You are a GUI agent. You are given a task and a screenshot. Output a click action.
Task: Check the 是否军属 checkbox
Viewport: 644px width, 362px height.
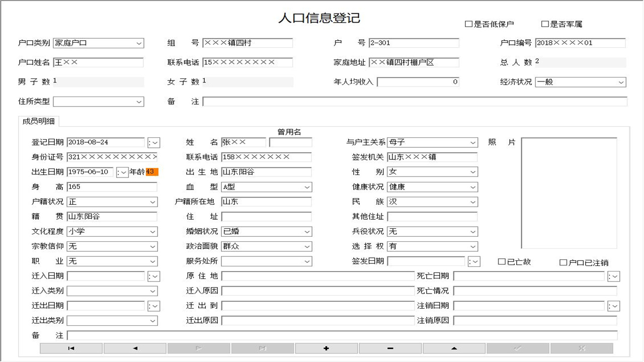[x=543, y=23]
